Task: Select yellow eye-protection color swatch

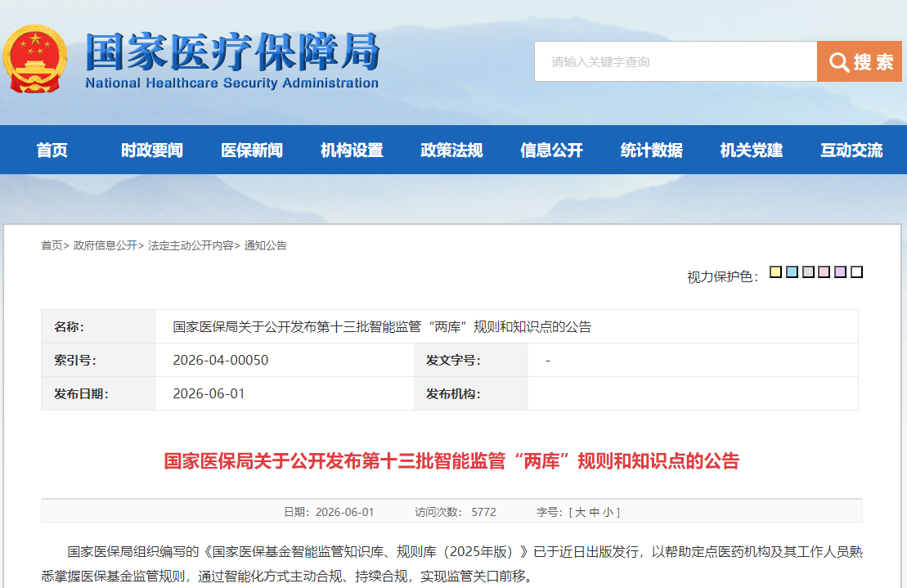Action: click(x=775, y=272)
